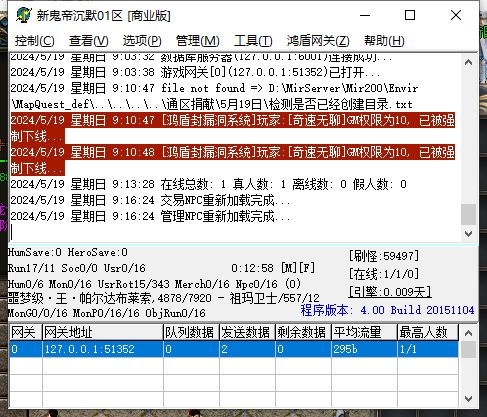This screenshot has width=487, height=417.
Task: Open the 选项(P) menu
Action: pyautogui.click(x=142, y=41)
